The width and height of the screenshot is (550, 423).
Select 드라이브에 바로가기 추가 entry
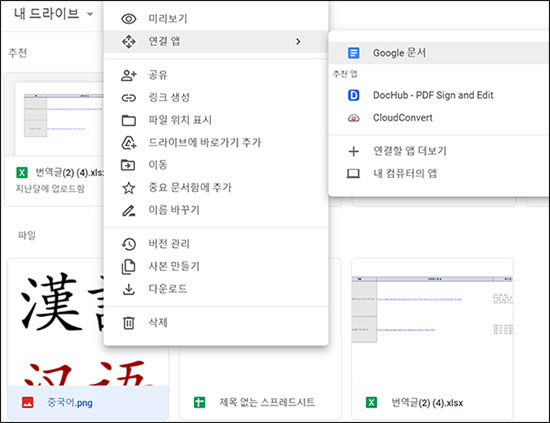(216, 143)
